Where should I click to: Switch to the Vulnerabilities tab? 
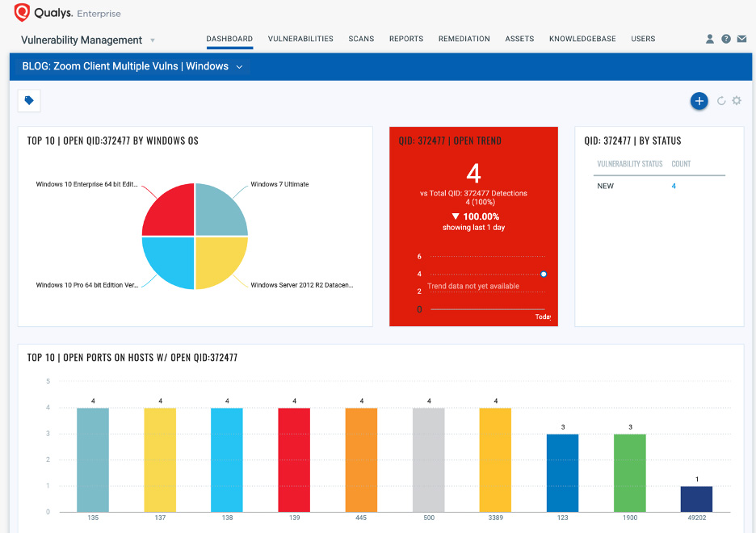[300, 39]
